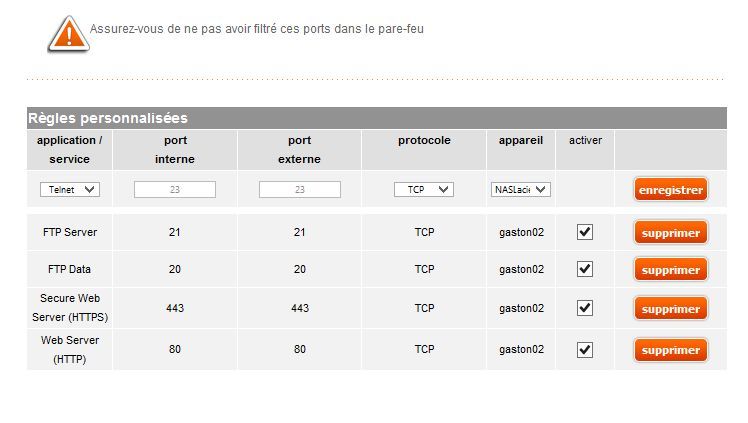Viewport: 748px width, 423px height.
Task: Delete the FTP Server rule
Action: (x=670, y=232)
